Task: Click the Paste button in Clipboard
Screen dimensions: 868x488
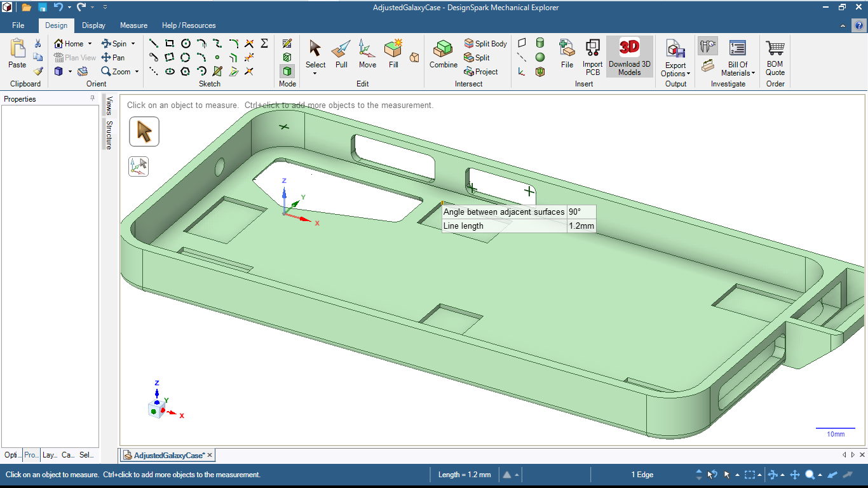Action: [17, 54]
